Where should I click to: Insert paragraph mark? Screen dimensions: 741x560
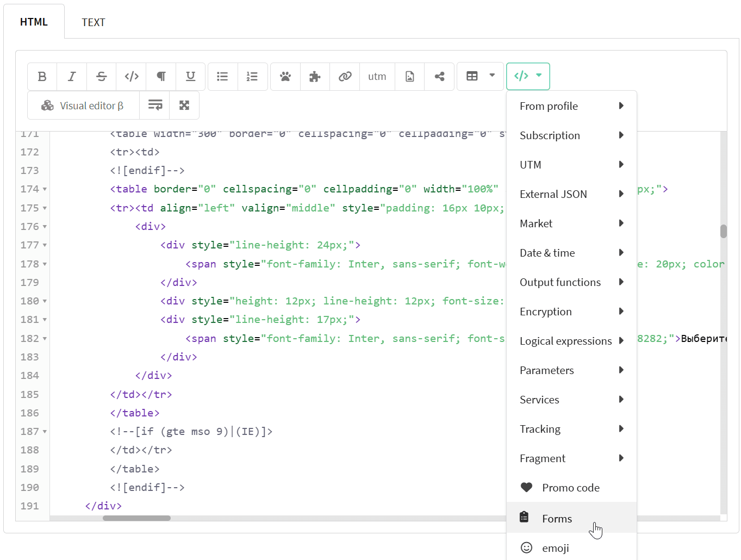161,76
